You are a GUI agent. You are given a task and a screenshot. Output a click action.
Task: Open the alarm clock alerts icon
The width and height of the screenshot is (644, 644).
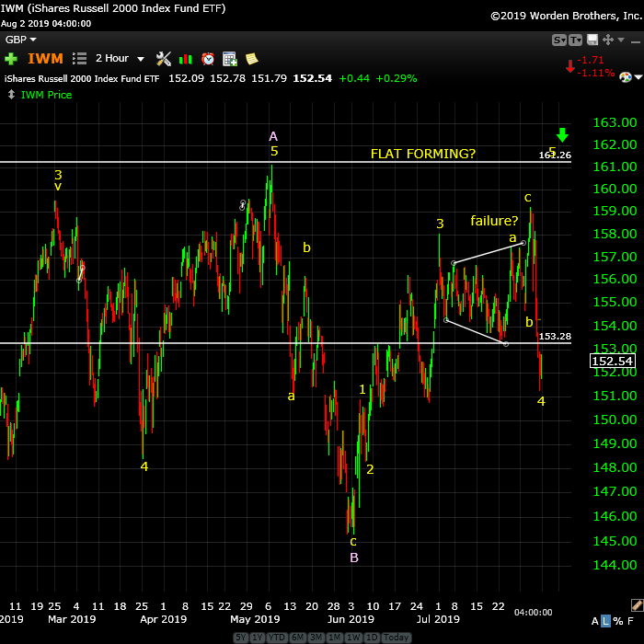tap(208, 59)
